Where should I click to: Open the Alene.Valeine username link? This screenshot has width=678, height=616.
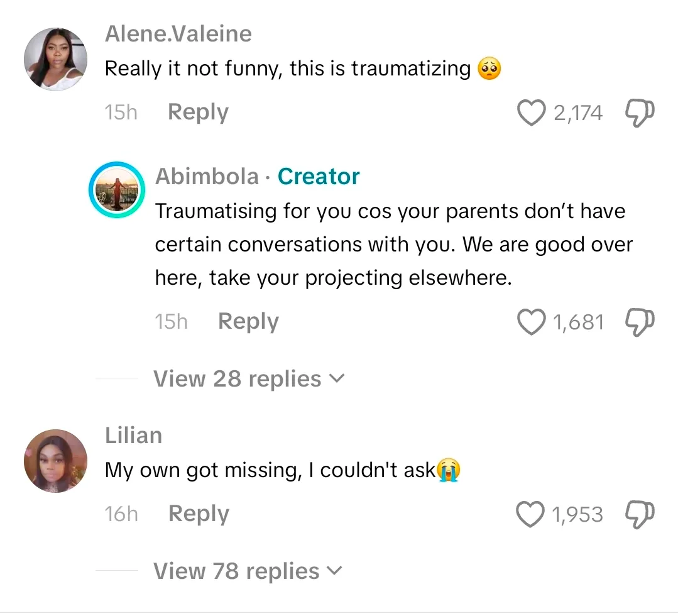tap(178, 34)
